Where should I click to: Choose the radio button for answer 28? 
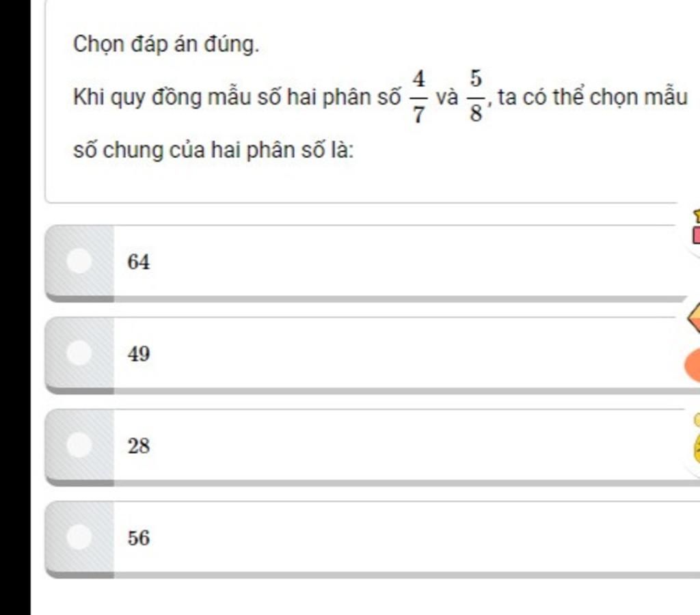pyautogui.click(x=80, y=446)
